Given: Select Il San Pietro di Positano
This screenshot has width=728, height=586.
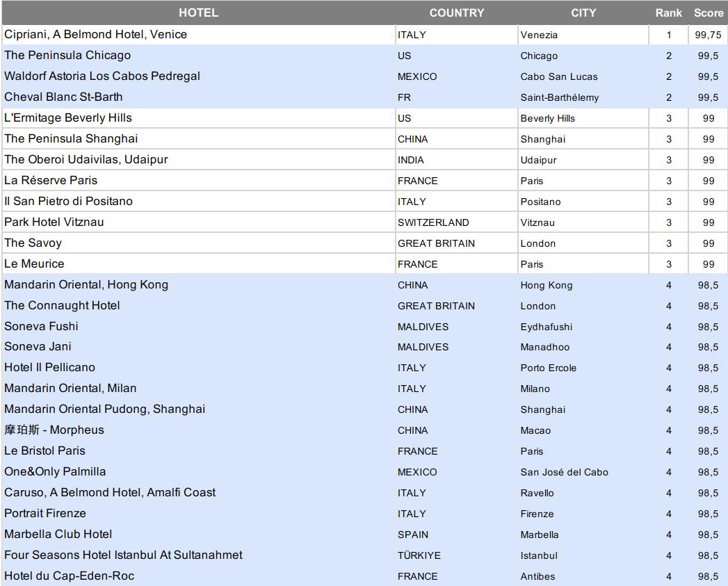Looking at the screenshot, I should (x=68, y=201).
